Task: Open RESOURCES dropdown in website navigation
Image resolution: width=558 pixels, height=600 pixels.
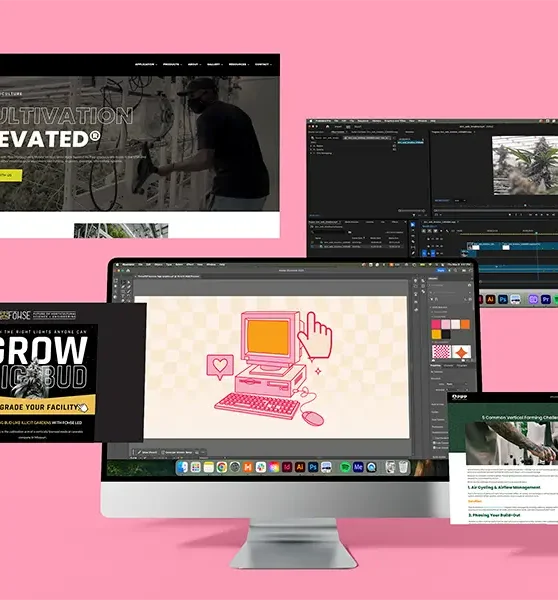Action: coord(239,64)
